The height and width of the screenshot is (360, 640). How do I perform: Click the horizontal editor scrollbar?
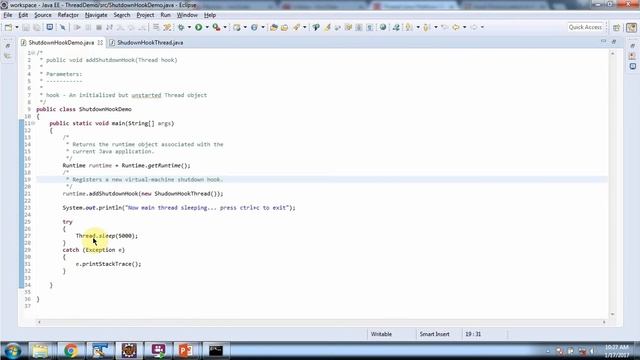click(x=321, y=322)
